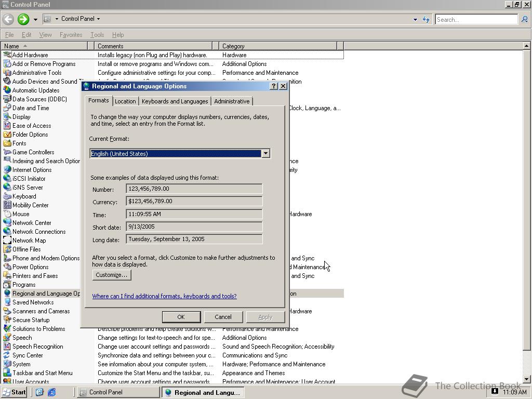Select the Fonts folder icon
Viewport: 532px width, 399px height.
point(7,143)
